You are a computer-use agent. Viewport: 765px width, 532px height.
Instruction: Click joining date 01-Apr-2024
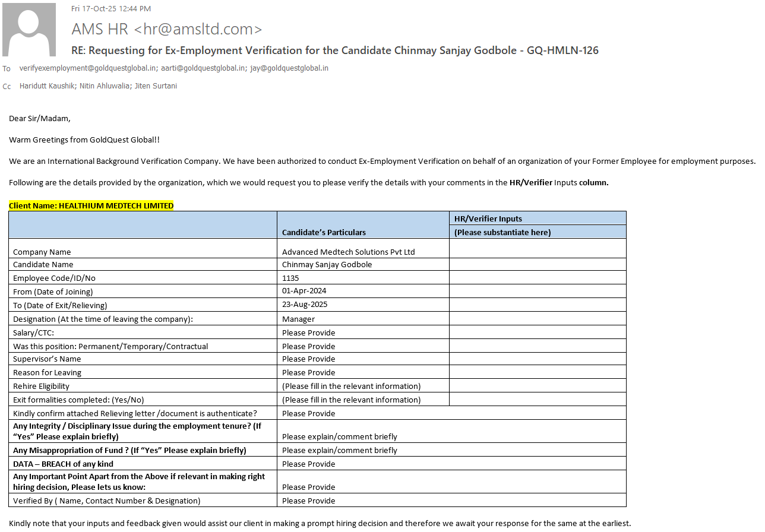pyautogui.click(x=304, y=291)
